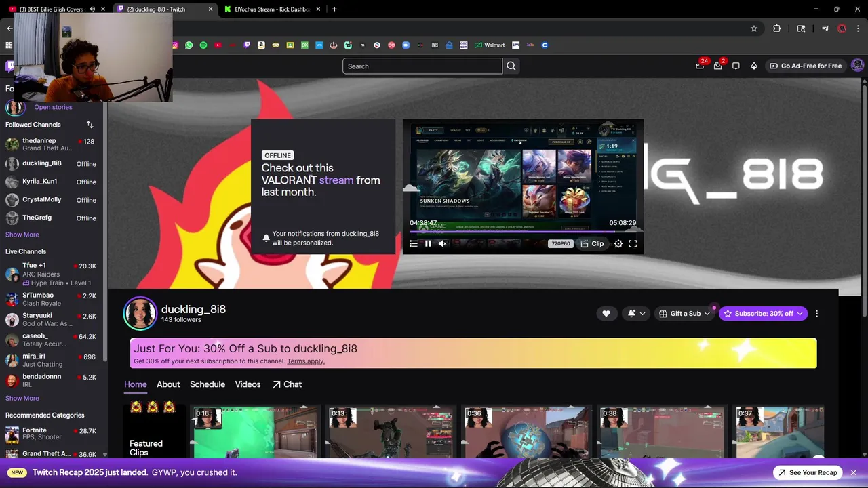Viewport: 868px width, 488px height.
Task: Click Go Ad-Free for Free
Action: [x=806, y=66]
